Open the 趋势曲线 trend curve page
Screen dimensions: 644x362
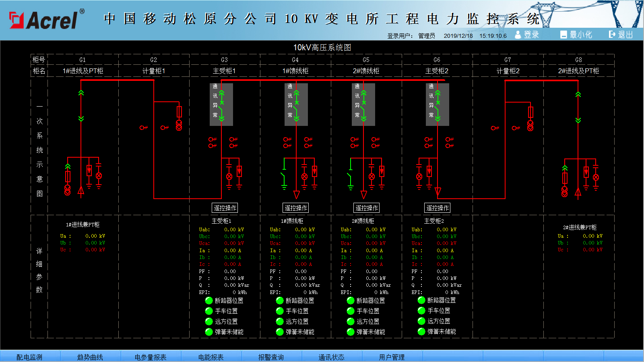(90, 357)
